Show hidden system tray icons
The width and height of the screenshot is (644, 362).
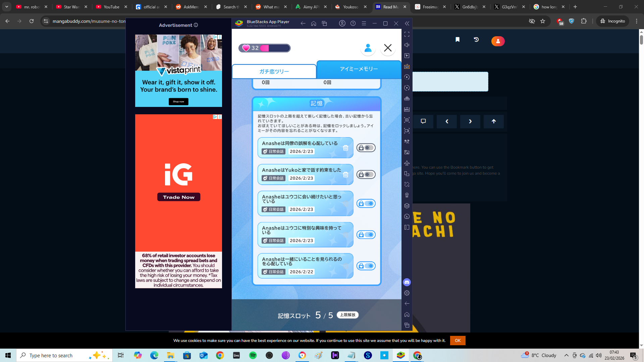[x=567, y=355]
